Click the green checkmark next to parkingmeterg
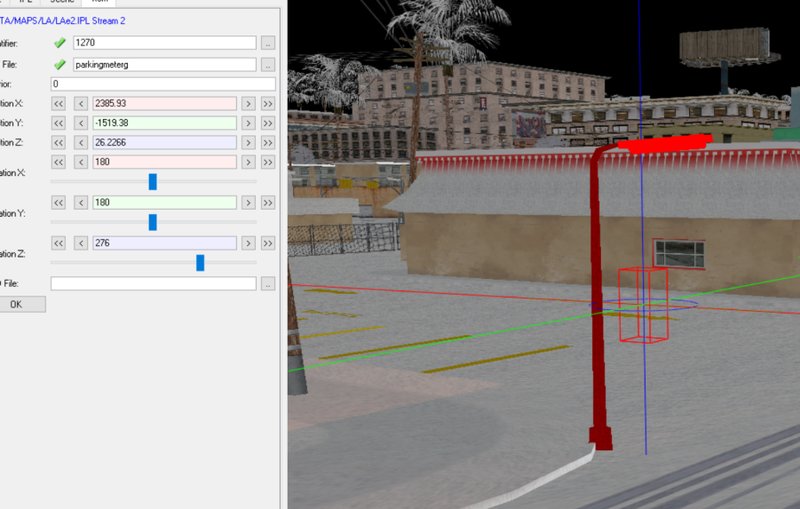 coord(60,64)
